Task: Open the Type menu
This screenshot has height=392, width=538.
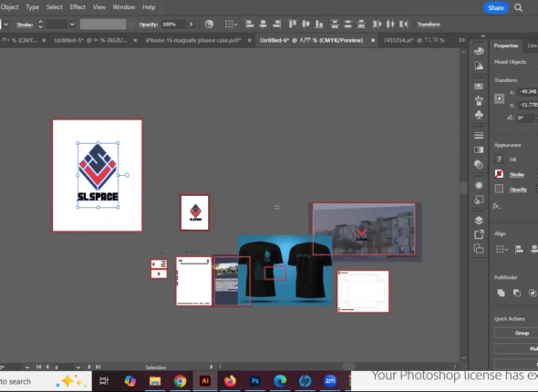Action: 33,7
